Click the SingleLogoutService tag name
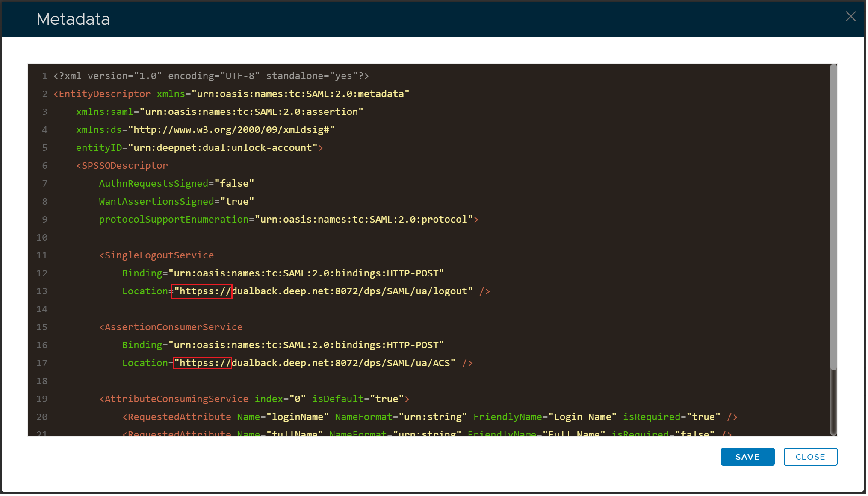This screenshot has height=496, width=868. tap(159, 255)
